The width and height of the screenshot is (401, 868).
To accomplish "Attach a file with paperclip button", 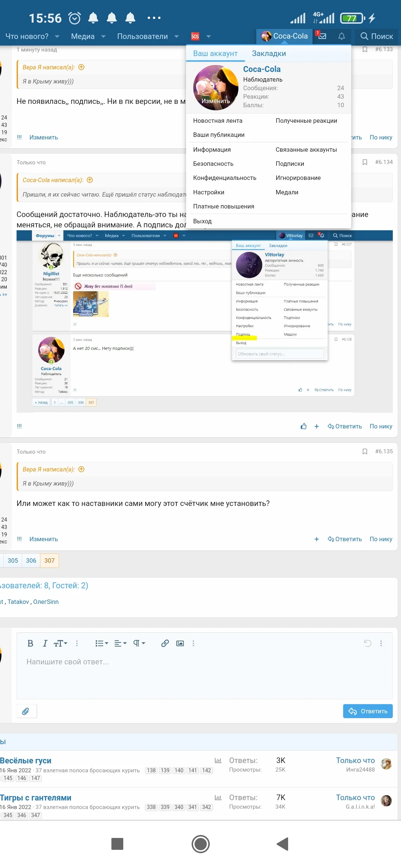I will (26, 711).
